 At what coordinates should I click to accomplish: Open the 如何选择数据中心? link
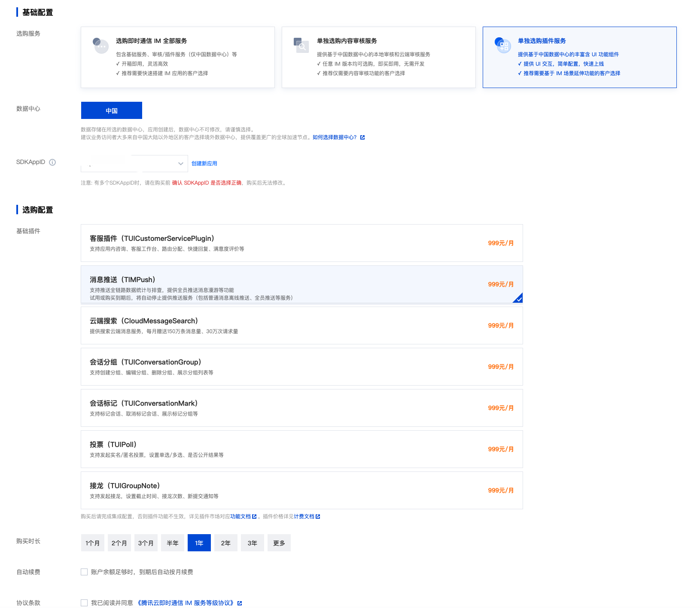[x=335, y=137]
